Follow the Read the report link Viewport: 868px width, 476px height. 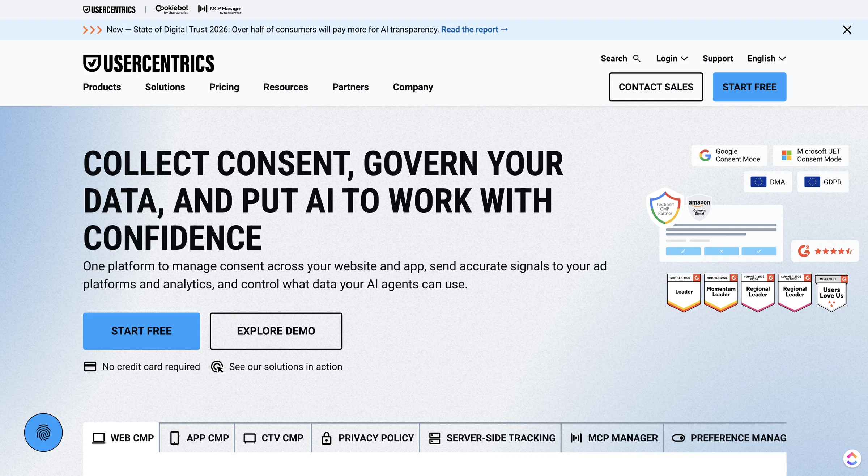coord(475,30)
